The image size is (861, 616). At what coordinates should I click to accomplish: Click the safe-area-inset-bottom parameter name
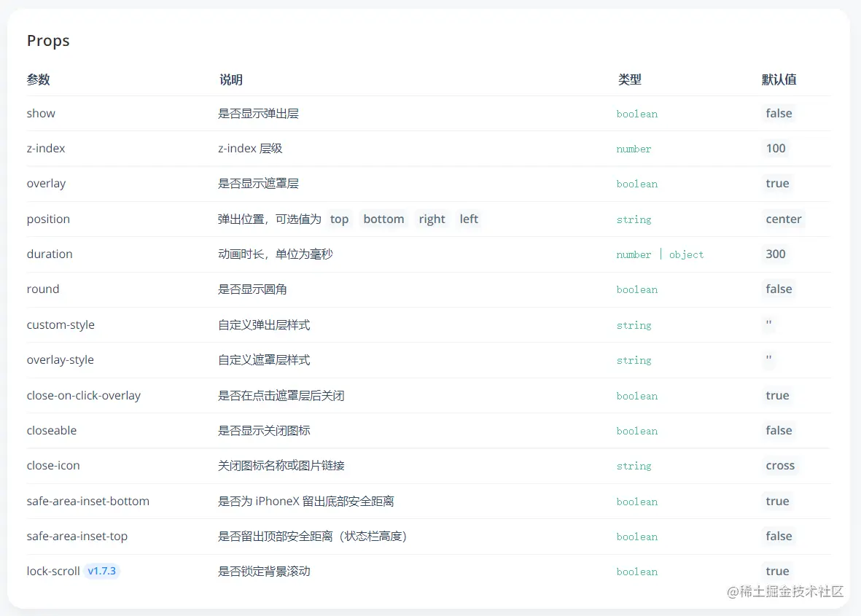(x=88, y=501)
